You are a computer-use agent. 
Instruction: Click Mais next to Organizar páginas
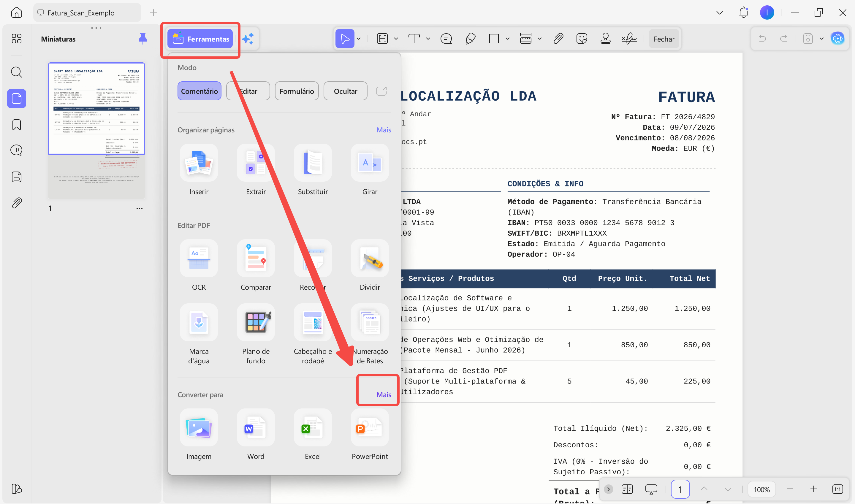tap(384, 130)
